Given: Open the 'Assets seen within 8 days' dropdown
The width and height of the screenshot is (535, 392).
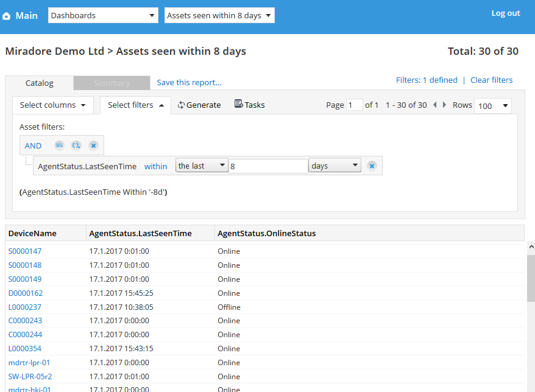Looking at the screenshot, I should coord(219,15).
